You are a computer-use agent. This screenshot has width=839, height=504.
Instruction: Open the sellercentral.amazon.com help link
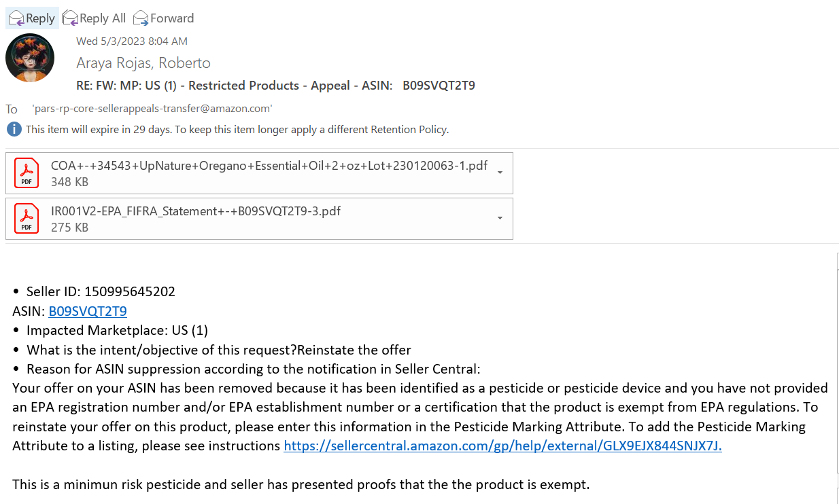502,446
